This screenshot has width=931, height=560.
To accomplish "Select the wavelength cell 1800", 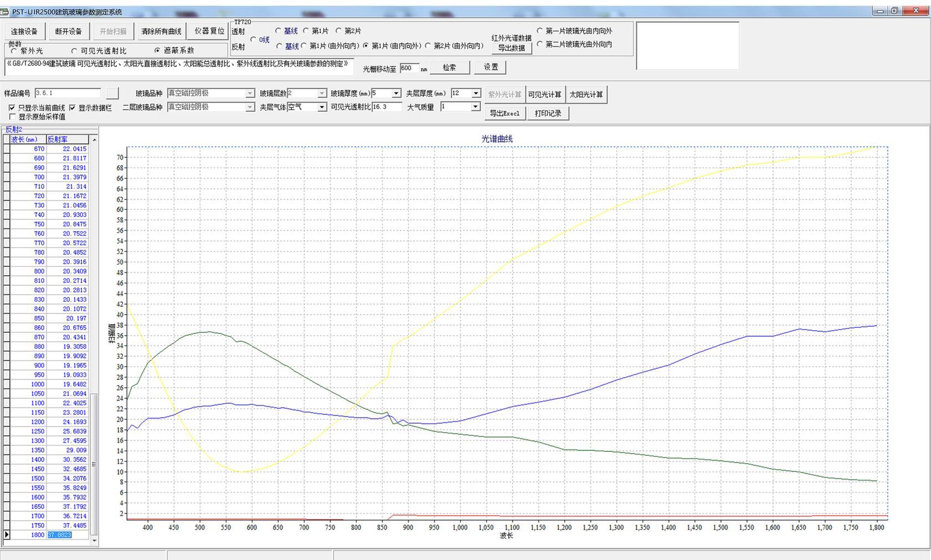I will [x=28, y=535].
